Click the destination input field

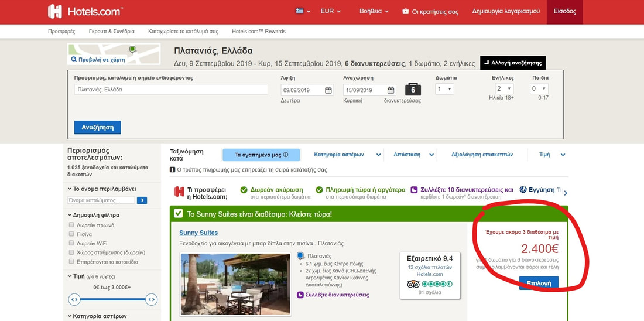(171, 90)
